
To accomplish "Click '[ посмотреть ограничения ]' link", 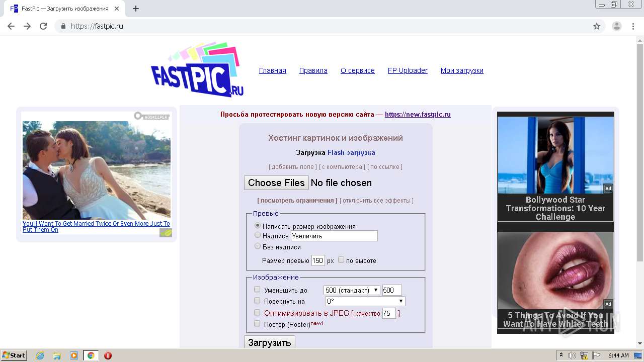I will [x=297, y=201].
